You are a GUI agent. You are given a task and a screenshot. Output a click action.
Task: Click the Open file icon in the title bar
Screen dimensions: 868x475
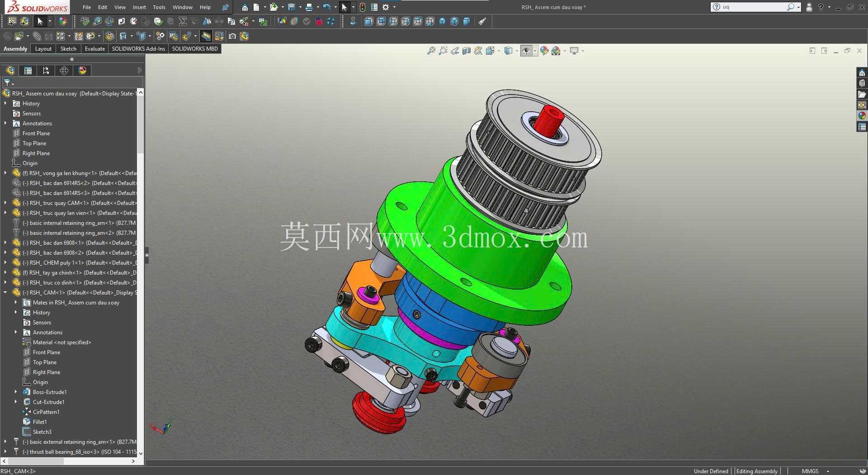274,7
